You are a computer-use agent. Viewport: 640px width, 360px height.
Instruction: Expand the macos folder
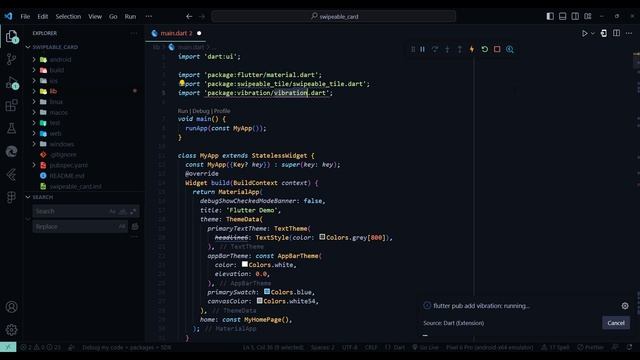pos(58,112)
